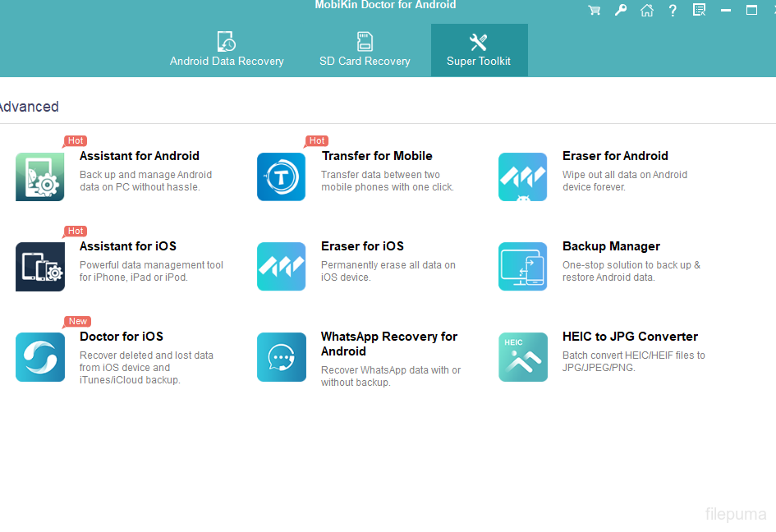Launch Doctor for iOS icon
Viewport: 776px width, 532px height.
coord(39,357)
